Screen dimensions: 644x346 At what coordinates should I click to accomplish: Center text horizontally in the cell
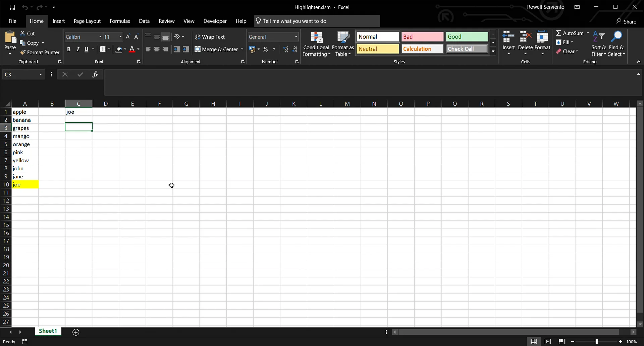tap(157, 49)
